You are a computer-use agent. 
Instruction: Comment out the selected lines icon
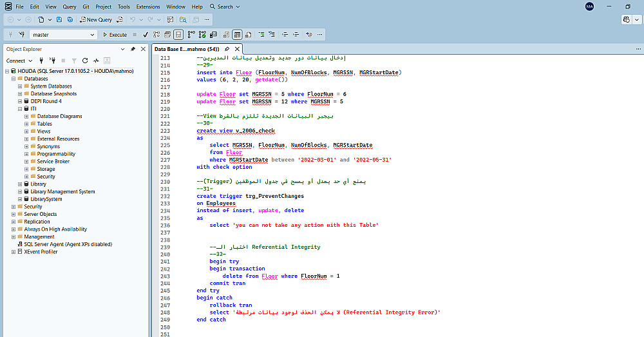(261, 35)
